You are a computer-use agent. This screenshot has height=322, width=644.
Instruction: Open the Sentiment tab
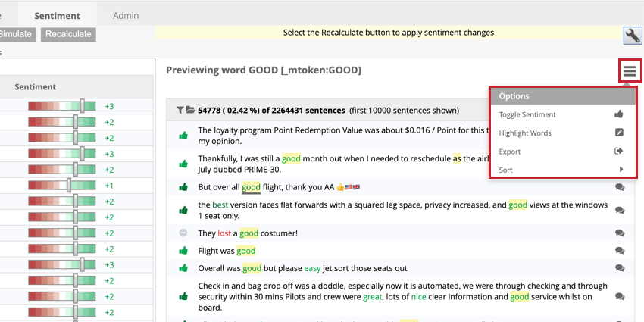(57, 16)
